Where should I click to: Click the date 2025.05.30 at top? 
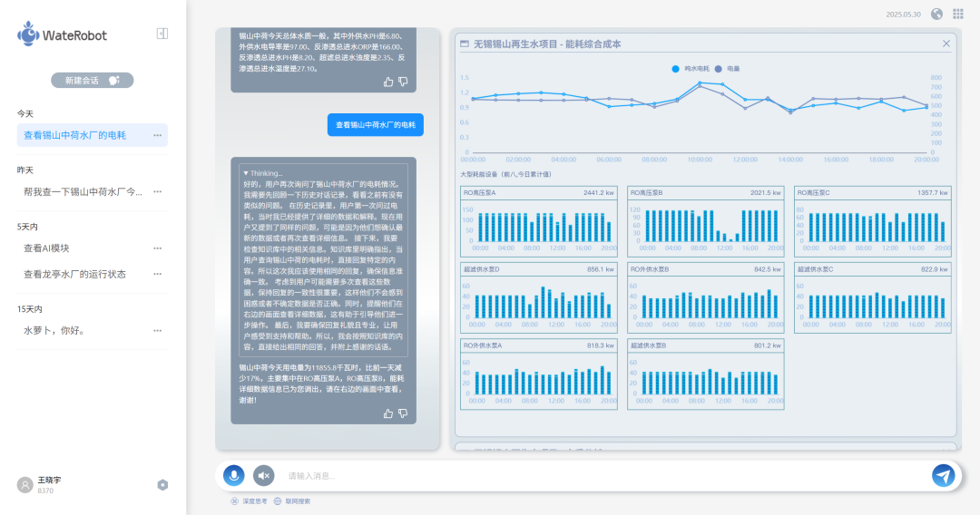click(x=903, y=15)
